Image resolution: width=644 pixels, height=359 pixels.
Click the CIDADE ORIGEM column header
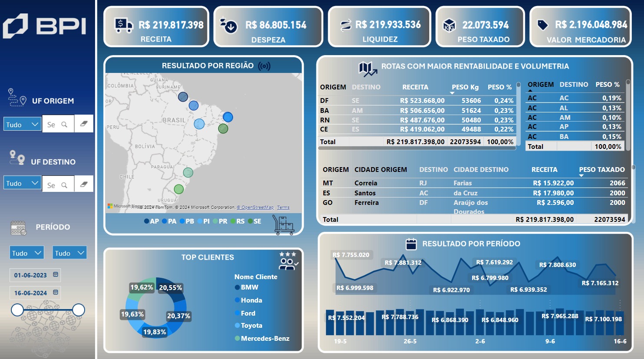(381, 170)
